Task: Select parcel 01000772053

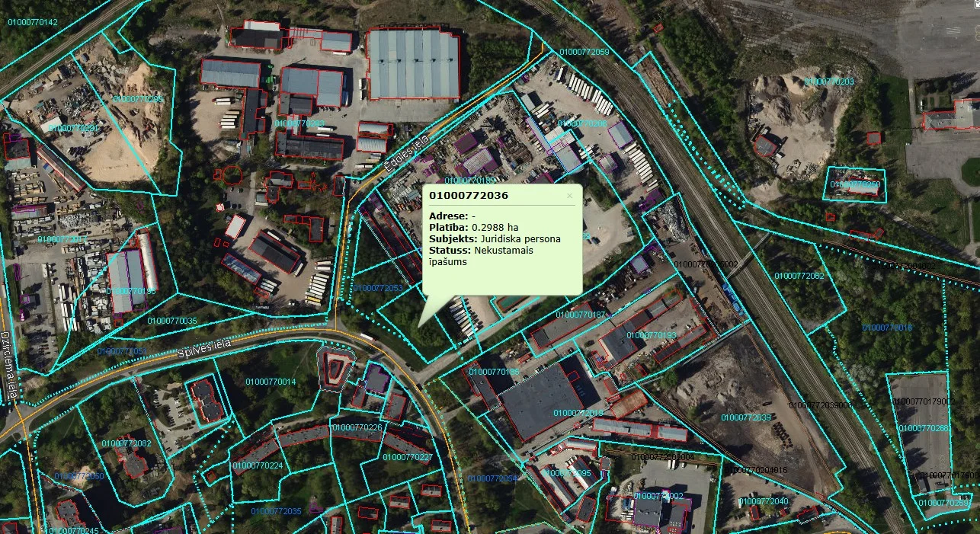Action: (x=378, y=288)
